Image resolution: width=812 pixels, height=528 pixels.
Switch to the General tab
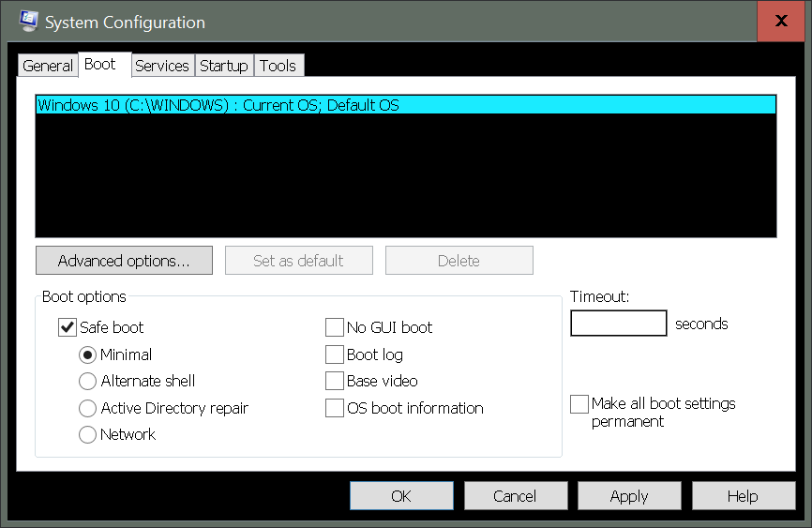coord(48,66)
